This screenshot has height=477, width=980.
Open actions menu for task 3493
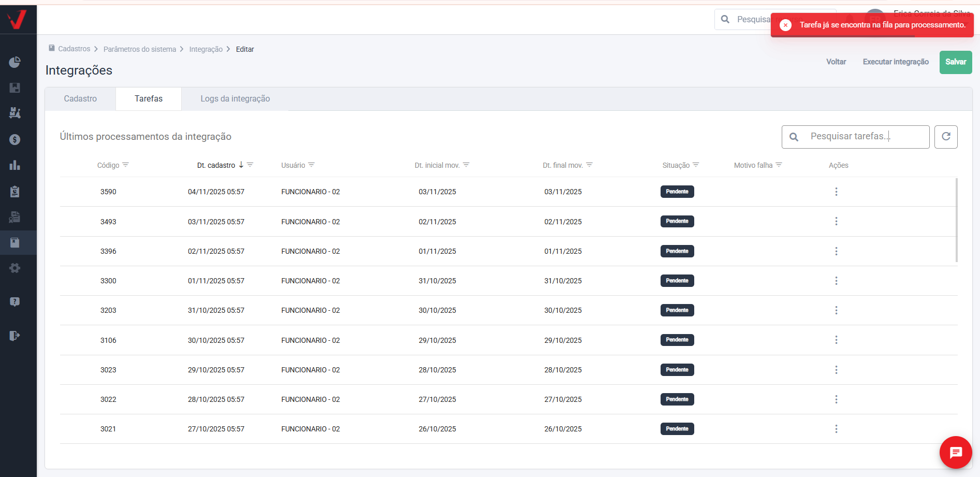tap(836, 221)
